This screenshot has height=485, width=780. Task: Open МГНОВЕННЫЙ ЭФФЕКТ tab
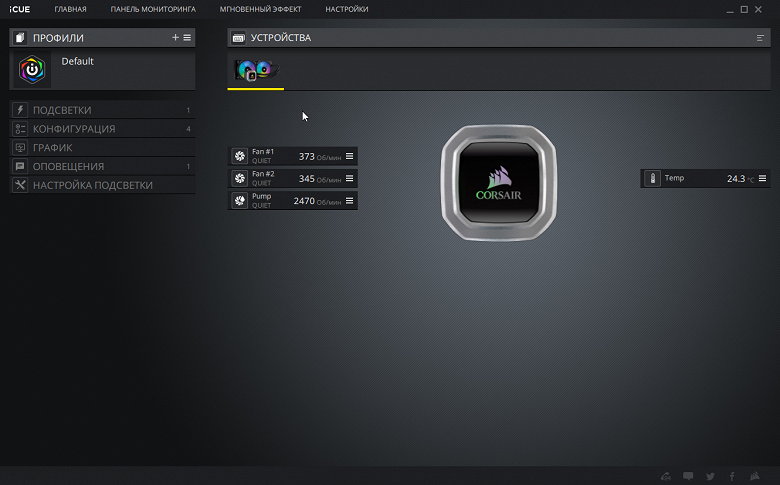(260, 9)
